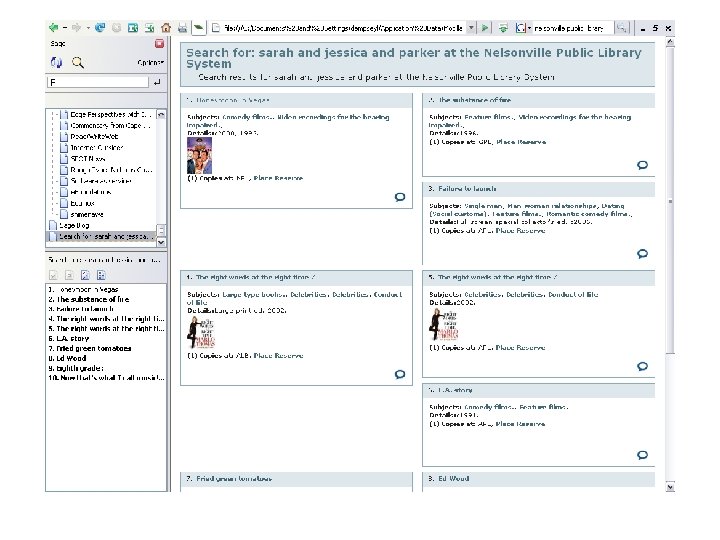Click comment bubble on Failure to launch card
The image size is (720, 540).
[642, 253]
